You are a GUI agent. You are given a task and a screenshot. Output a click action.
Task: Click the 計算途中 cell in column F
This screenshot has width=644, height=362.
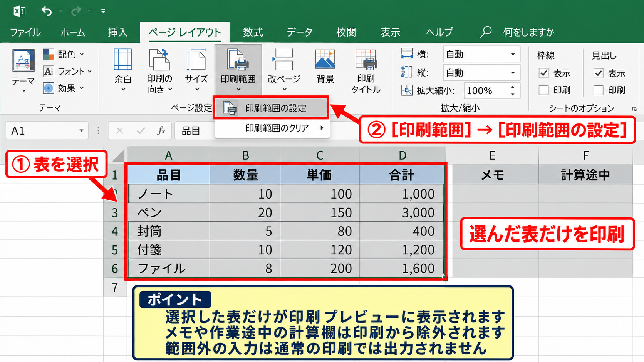point(585,175)
